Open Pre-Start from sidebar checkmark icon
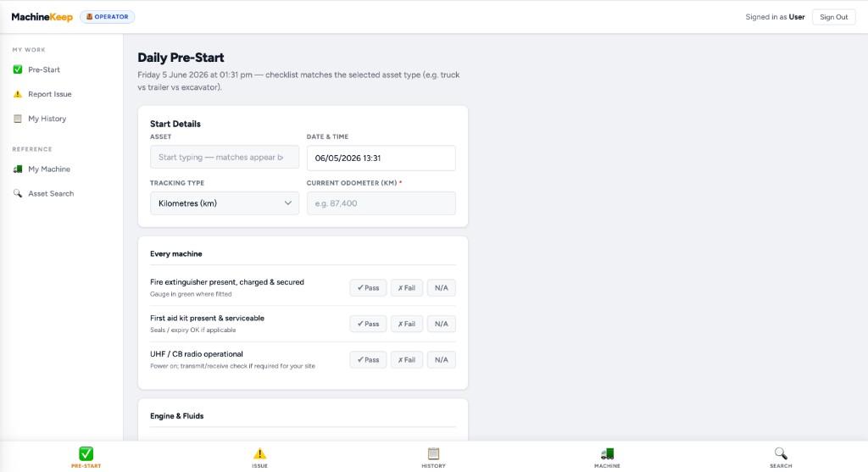 point(18,69)
